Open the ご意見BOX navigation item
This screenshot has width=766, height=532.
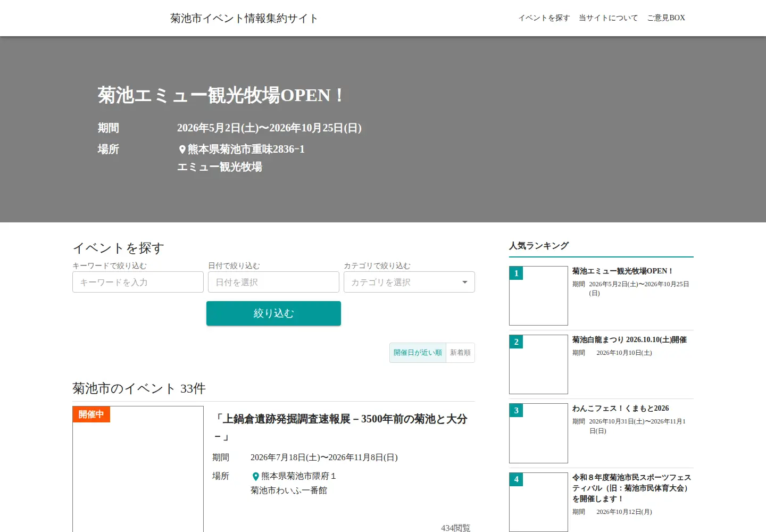[x=666, y=18]
